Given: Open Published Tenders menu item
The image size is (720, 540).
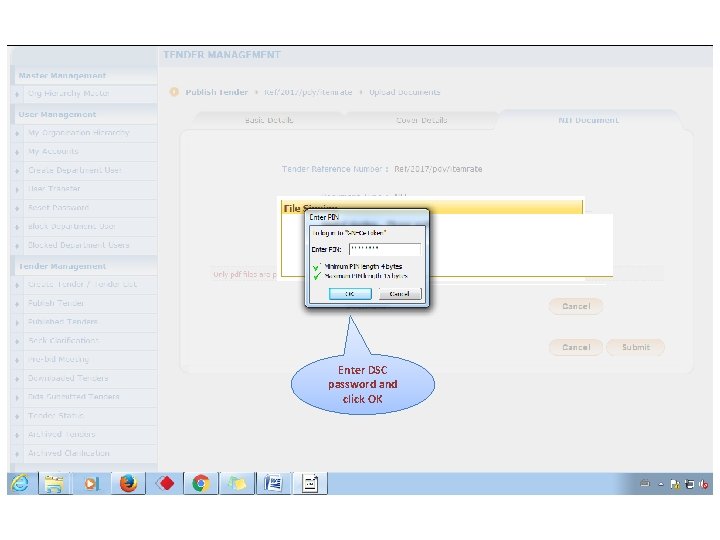Looking at the screenshot, I should pyautogui.click(x=63, y=322).
